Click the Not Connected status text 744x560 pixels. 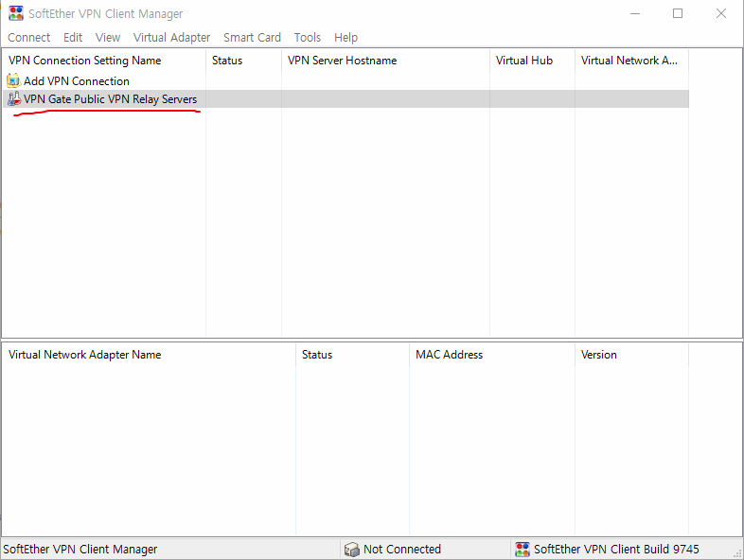pos(402,549)
